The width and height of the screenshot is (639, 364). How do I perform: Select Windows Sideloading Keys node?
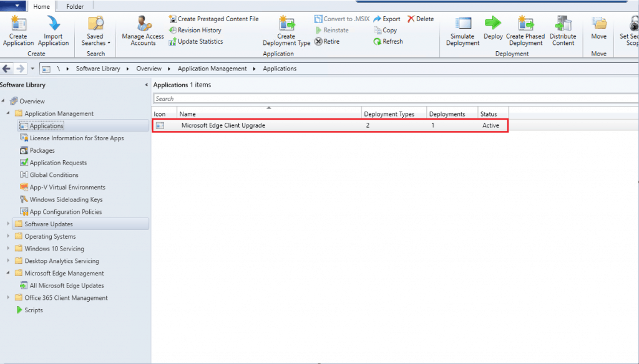coord(66,199)
